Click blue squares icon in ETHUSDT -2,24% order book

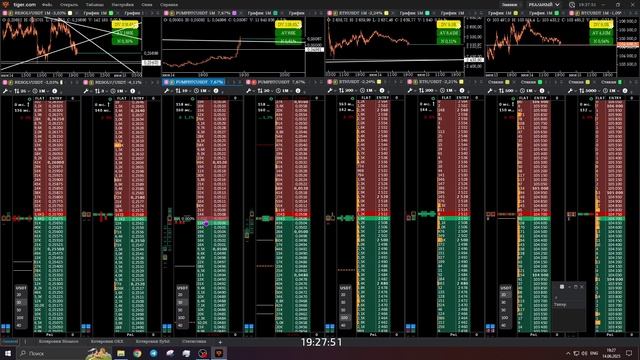click(x=329, y=327)
